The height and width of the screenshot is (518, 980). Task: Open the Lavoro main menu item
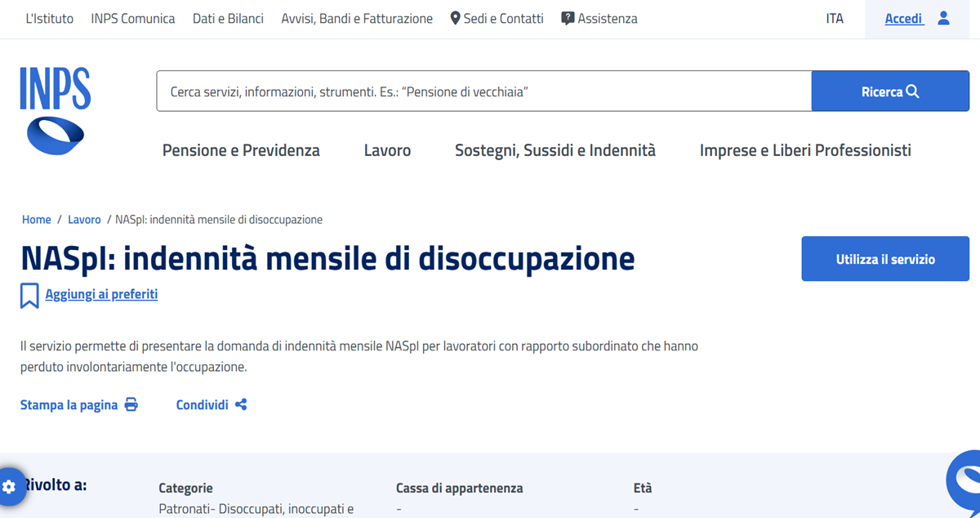pos(387,150)
